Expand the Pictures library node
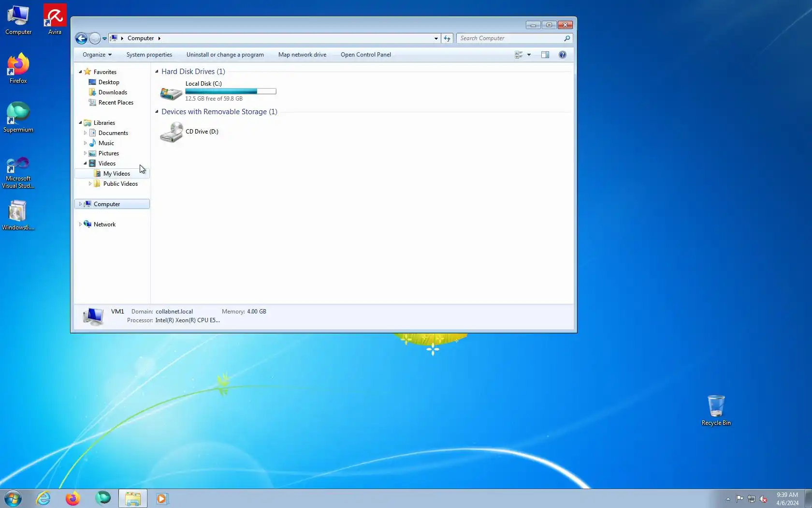 tap(85, 153)
